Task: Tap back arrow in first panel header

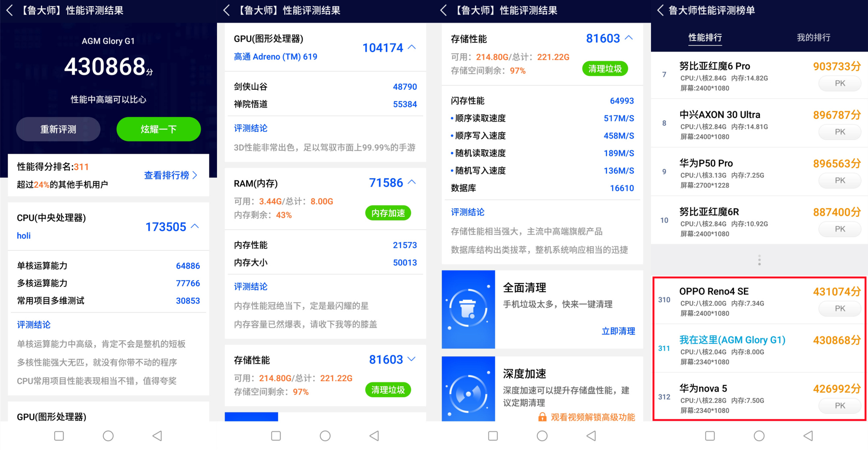Action: click(10, 10)
